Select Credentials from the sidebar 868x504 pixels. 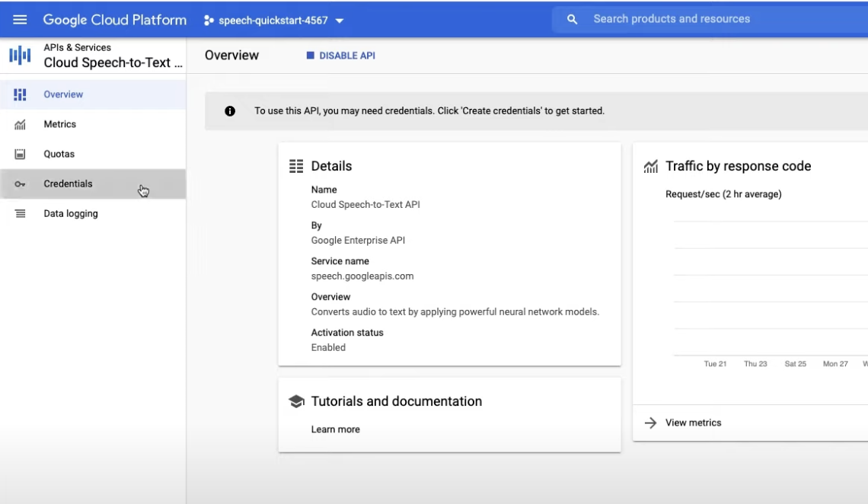[x=68, y=183]
